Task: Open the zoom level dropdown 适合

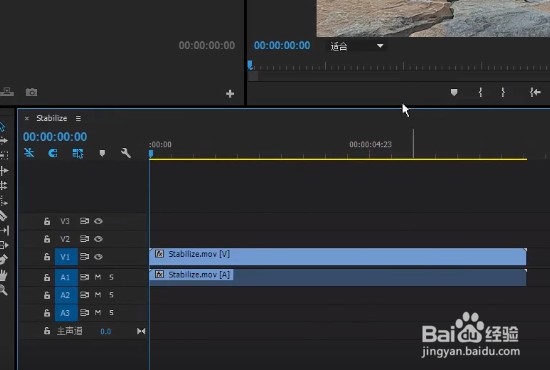Action: click(x=356, y=46)
